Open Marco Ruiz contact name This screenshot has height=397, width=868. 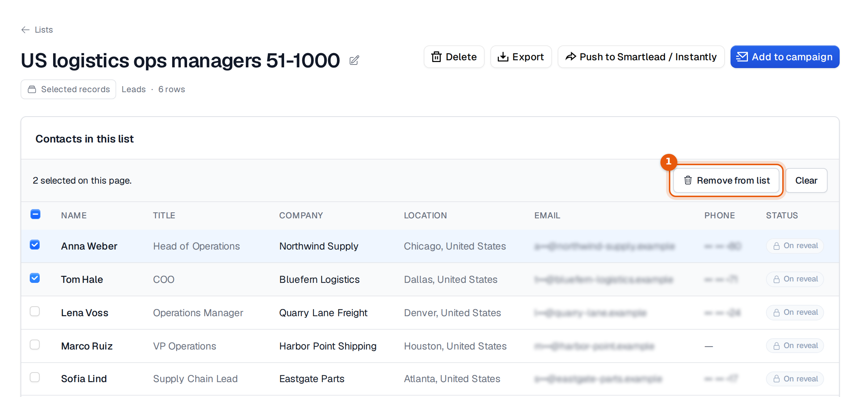87,346
